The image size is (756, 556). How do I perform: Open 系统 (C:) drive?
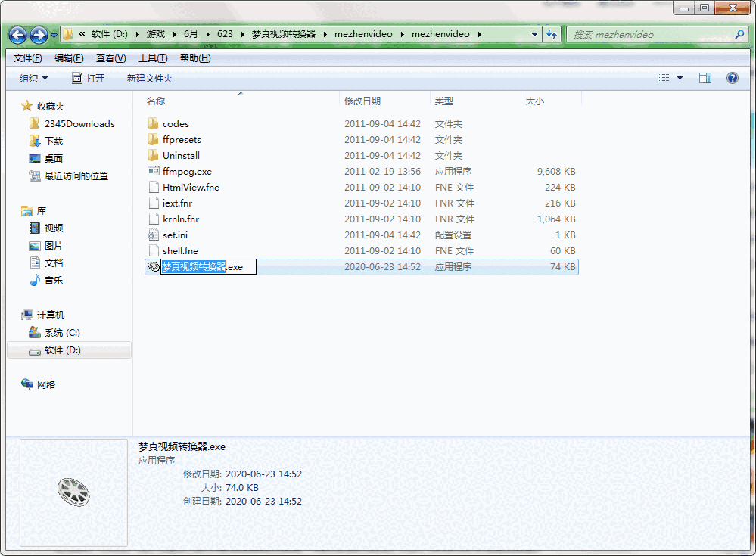[62, 332]
